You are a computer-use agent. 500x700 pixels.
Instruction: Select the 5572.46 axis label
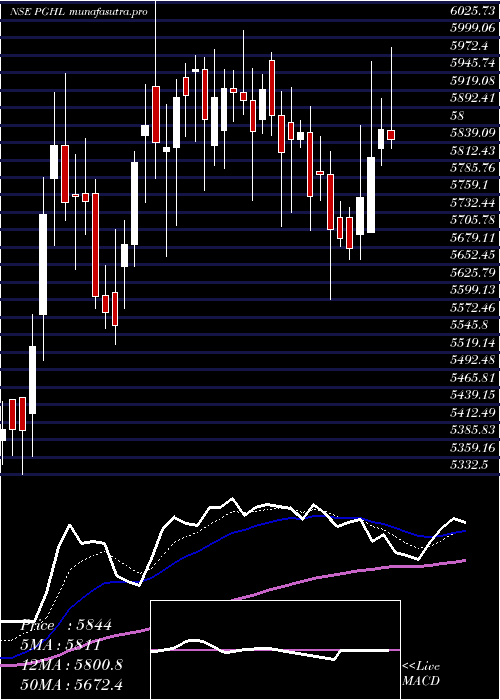[472, 307]
